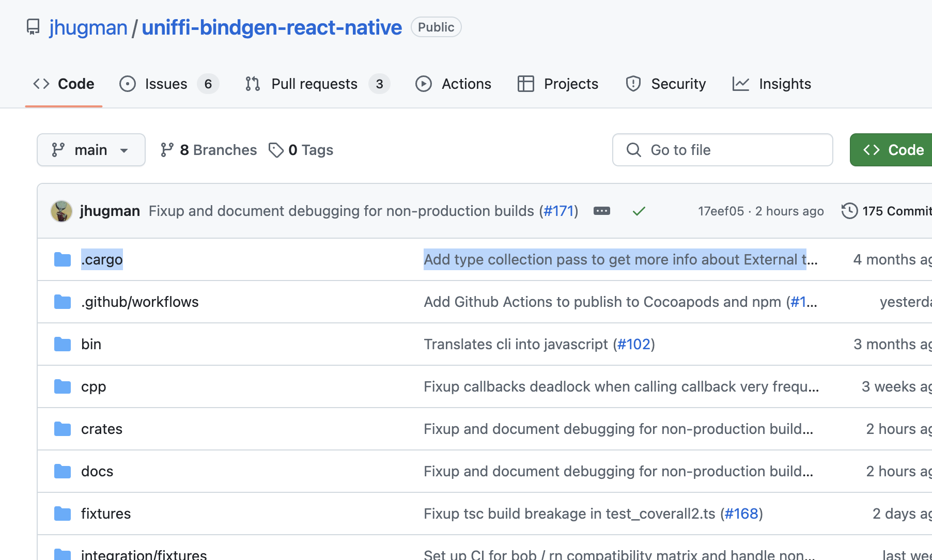
Task: Open the main branch dropdown
Action: pyautogui.click(x=91, y=150)
